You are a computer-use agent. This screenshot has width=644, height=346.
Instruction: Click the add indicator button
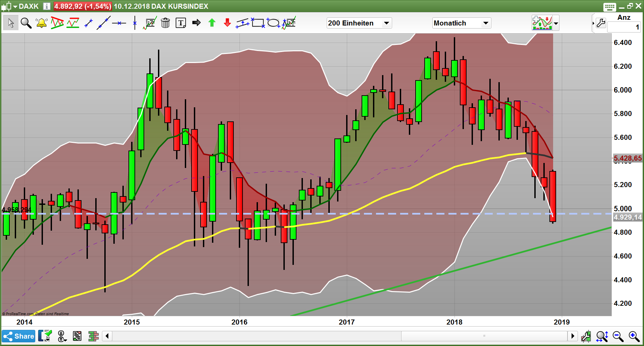coord(542,23)
